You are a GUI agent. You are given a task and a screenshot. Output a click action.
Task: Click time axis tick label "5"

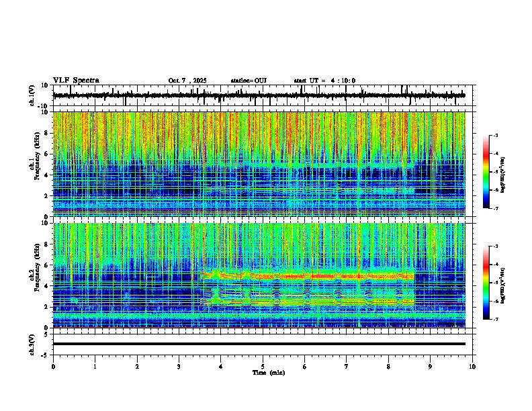point(263,367)
